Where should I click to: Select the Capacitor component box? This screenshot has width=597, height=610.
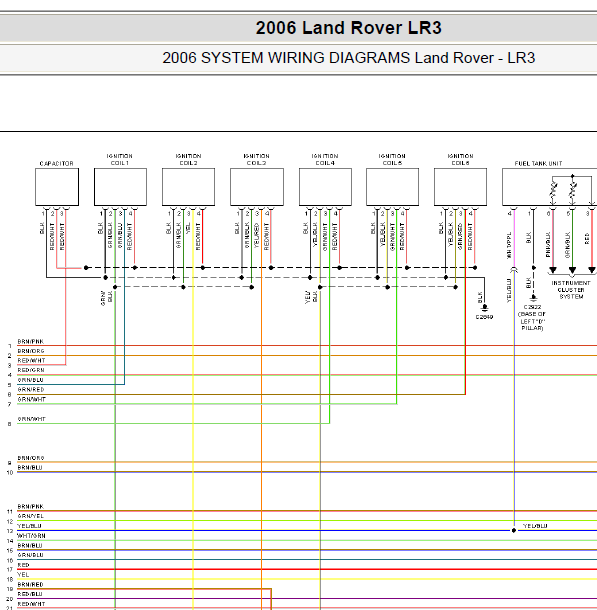[x=57, y=187]
